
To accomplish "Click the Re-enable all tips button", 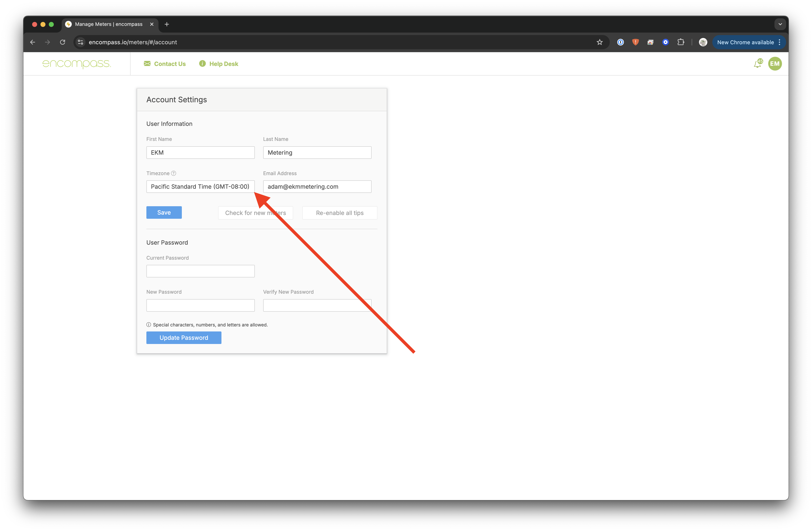I will tap(339, 213).
